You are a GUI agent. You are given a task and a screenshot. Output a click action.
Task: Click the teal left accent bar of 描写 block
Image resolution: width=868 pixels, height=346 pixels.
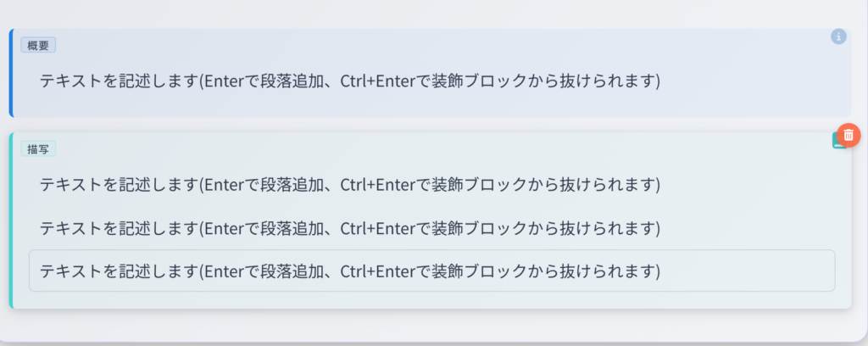tap(11, 220)
